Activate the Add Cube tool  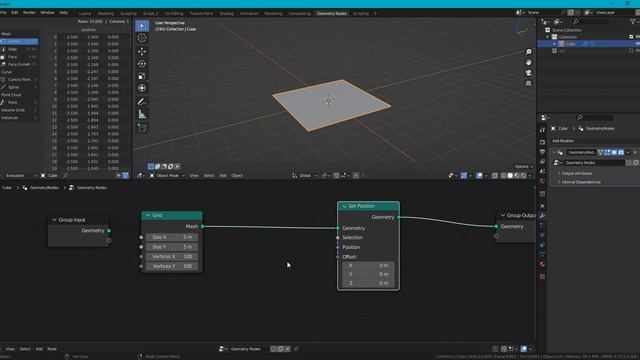coord(142,128)
